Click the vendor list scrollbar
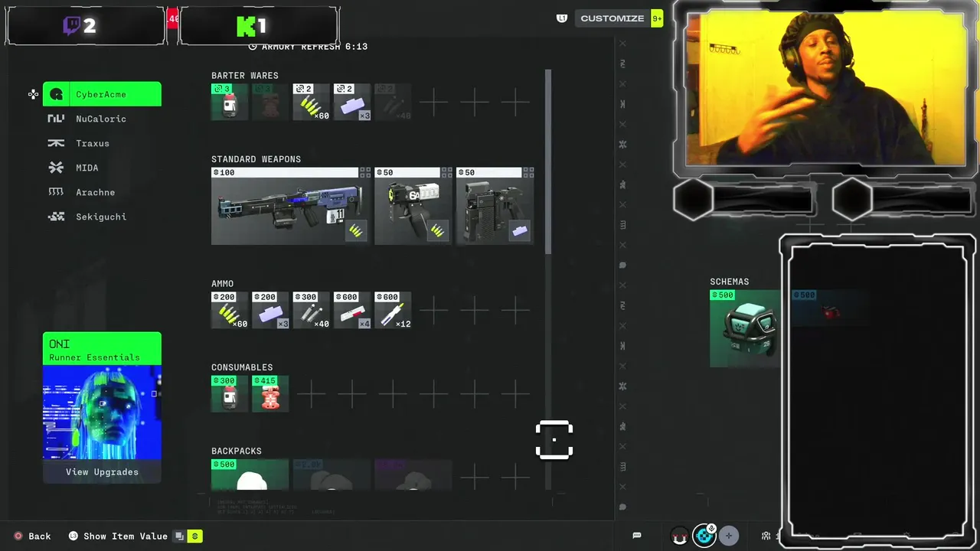The height and width of the screenshot is (551, 980). click(548, 161)
